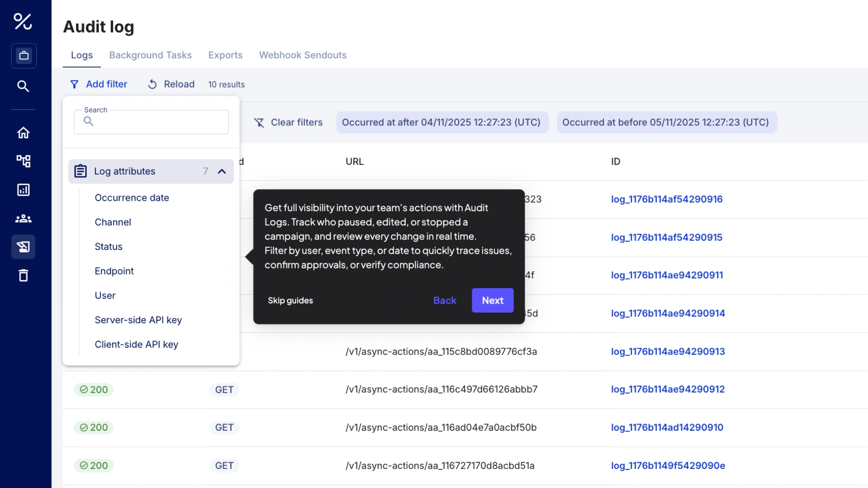Open the hierarchy tree icon in sidebar
Screen dimensions: 868x488
pos(23,161)
